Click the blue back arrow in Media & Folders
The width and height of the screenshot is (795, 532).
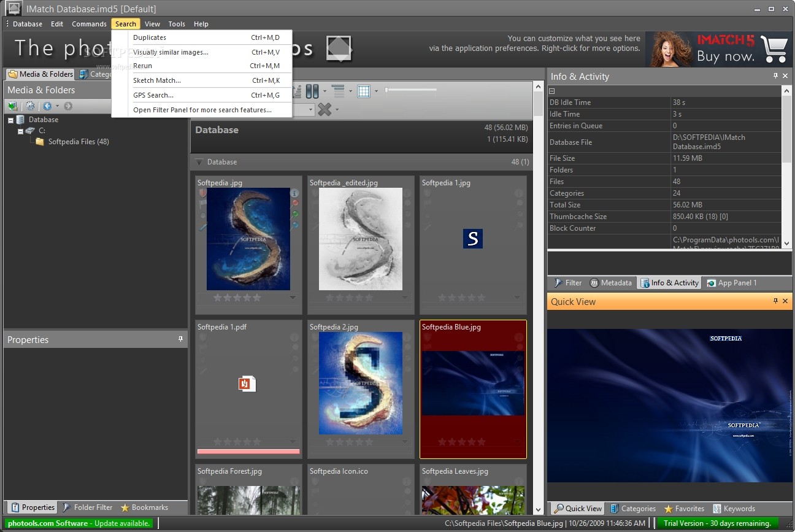[x=47, y=106]
